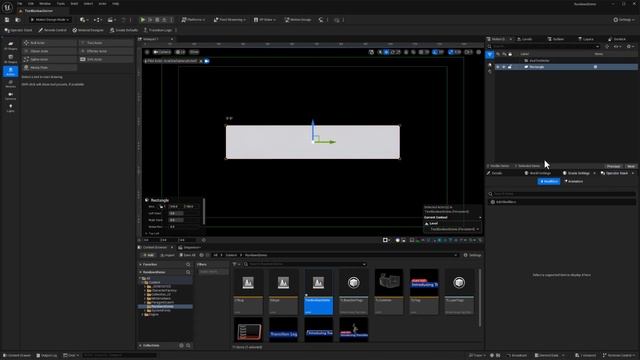Click the blue camera icon beside pilot actor label
Screen dimensions: 640x360
coord(207,61)
